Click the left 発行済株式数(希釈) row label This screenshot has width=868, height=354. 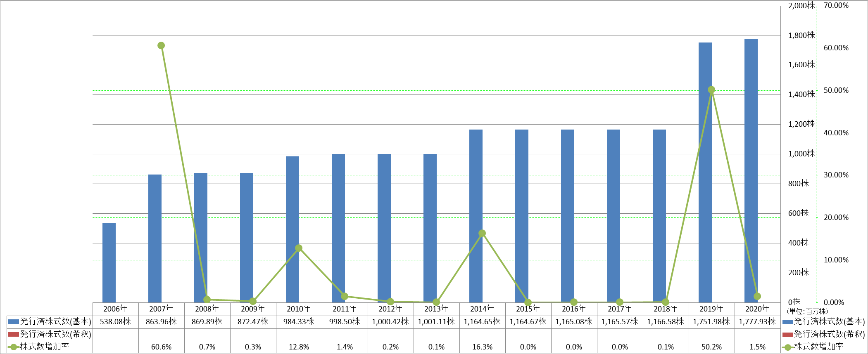[56, 334]
